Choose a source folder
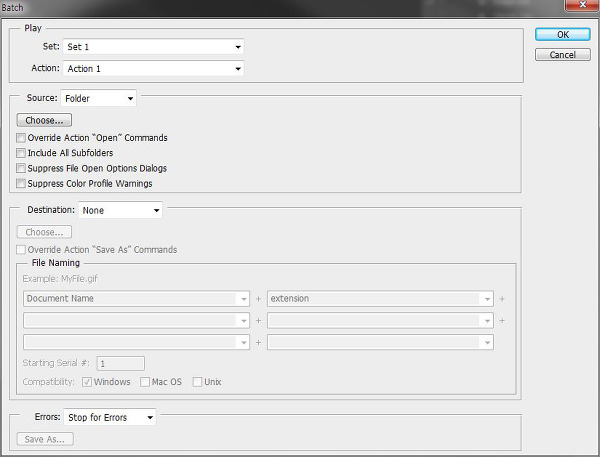The height and width of the screenshot is (457, 600). pos(44,120)
